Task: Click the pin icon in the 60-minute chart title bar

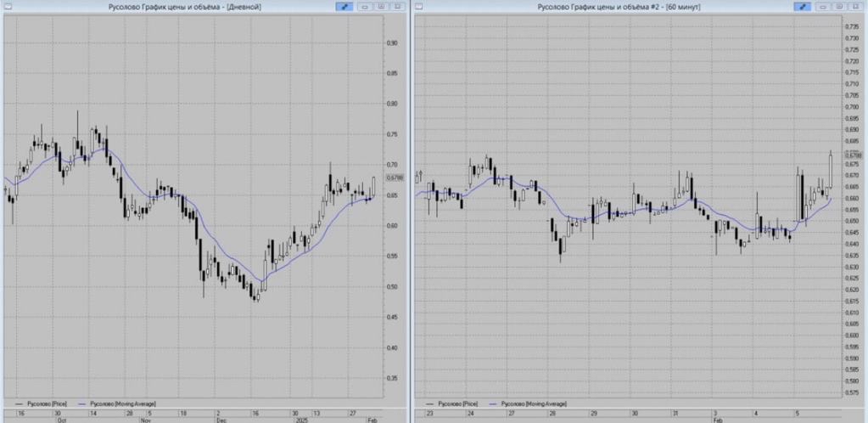Action: (x=802, y=7)
